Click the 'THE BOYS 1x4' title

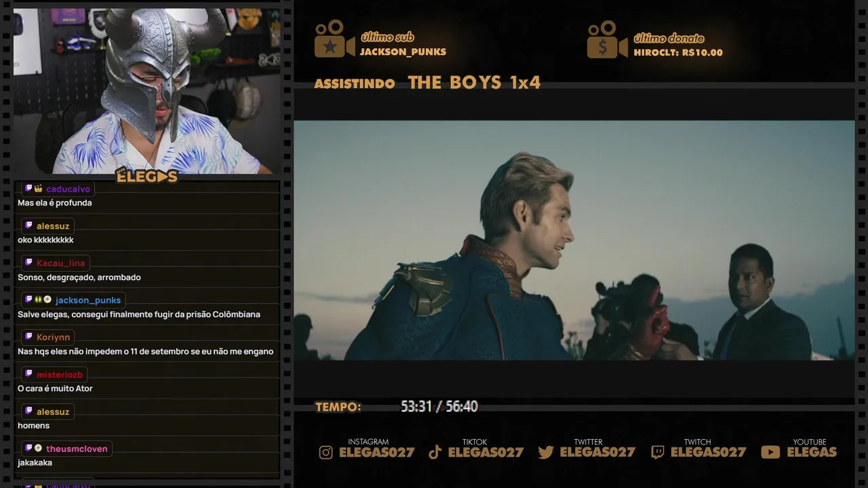click(474, 83)
